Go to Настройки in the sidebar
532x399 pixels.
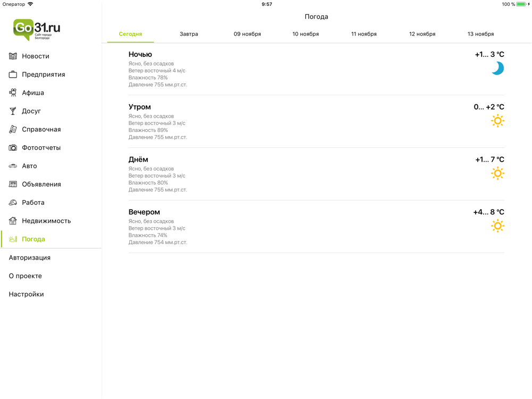(27, 295)
